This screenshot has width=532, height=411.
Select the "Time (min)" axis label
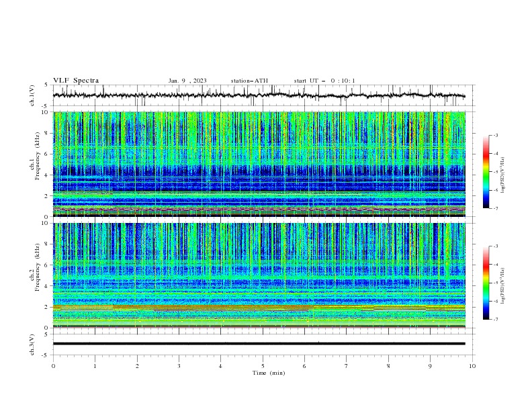(269, 373)
